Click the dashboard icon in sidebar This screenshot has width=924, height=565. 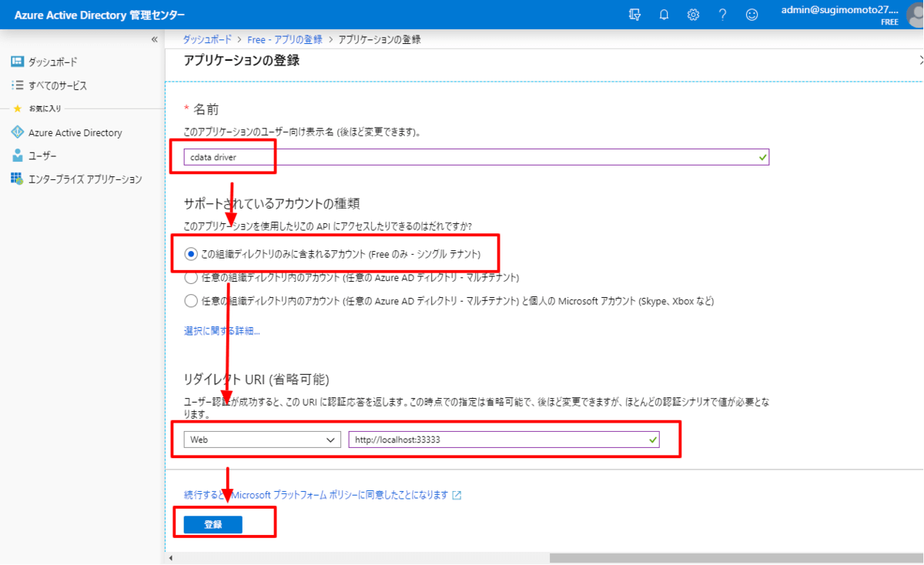tap(17, 62)
